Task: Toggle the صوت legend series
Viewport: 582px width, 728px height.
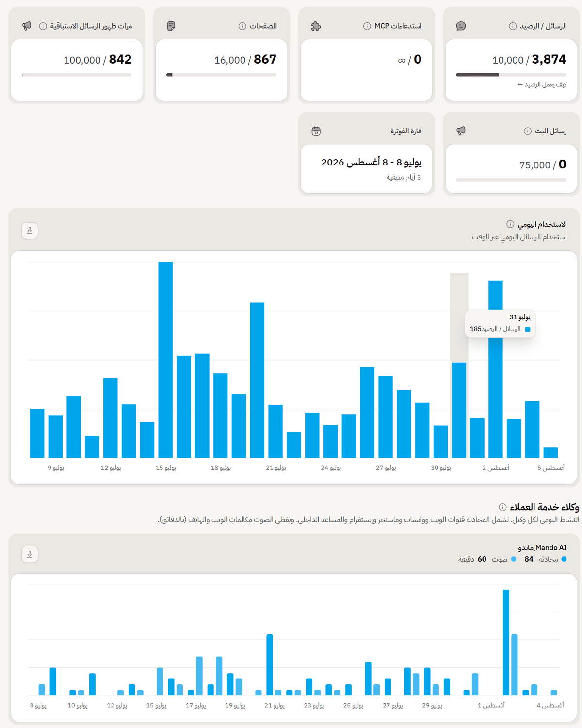Action: click(x=487, y=559)
